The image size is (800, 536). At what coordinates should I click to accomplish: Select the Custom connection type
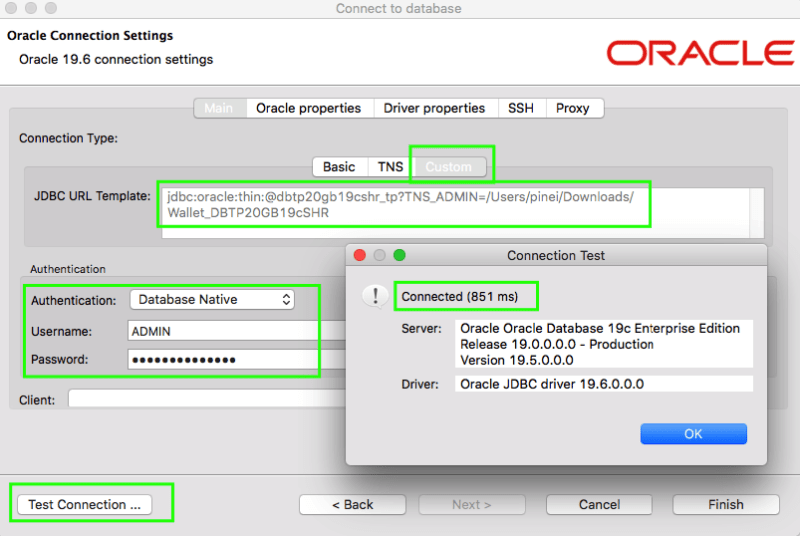pyautogui.click(x=449, y=167)
